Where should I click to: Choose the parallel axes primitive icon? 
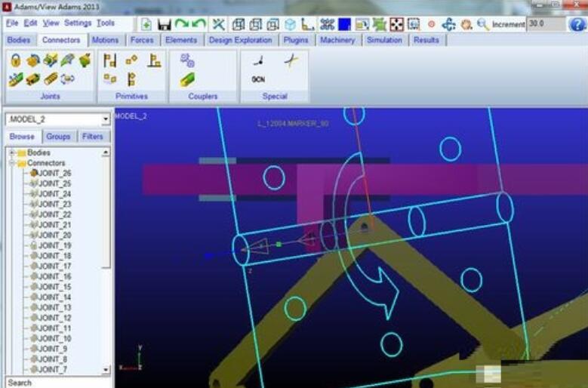(110, 60)
